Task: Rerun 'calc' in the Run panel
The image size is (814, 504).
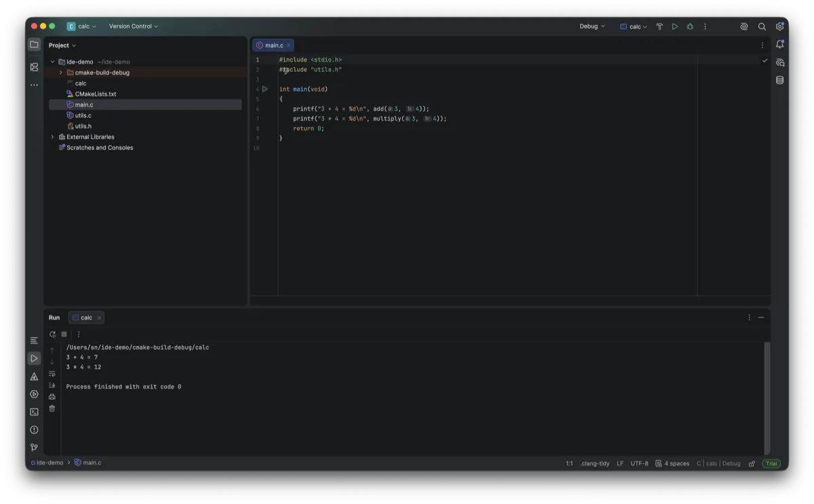Action: pyautogui.click(x=52, y=334)
